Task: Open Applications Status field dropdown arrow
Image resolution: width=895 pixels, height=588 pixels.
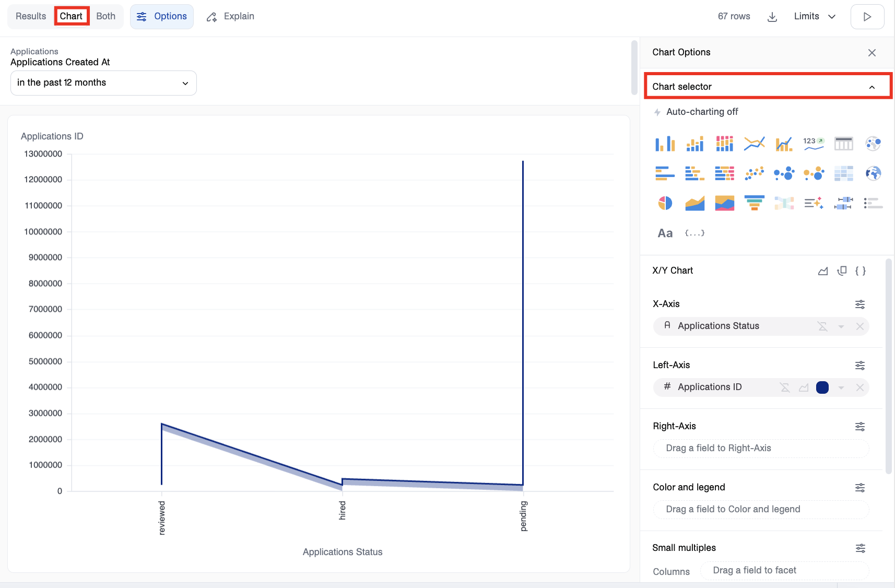Action: click(x=841, y=327)
